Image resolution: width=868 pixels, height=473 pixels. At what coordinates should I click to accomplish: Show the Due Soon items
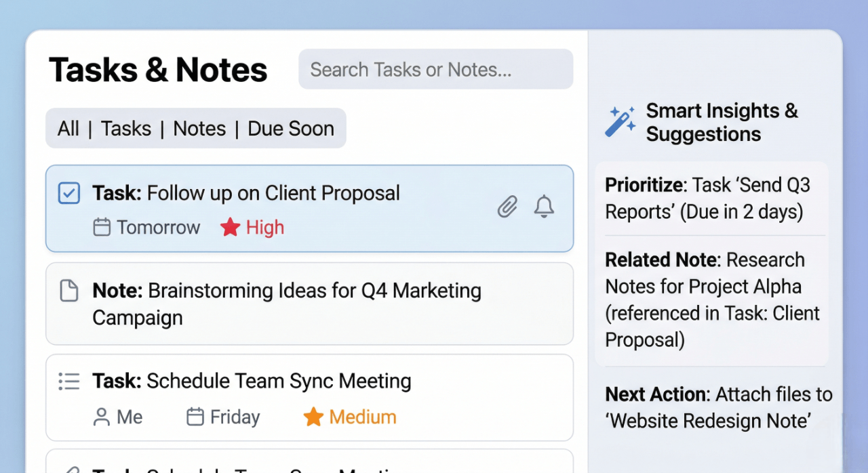click(x=291, y=129)
